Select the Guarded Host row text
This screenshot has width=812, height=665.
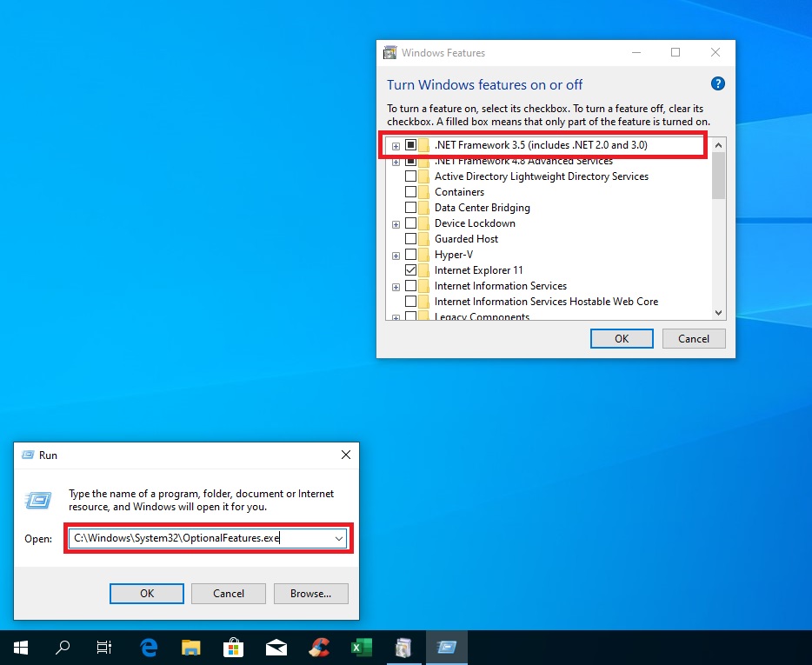(466, 239)
